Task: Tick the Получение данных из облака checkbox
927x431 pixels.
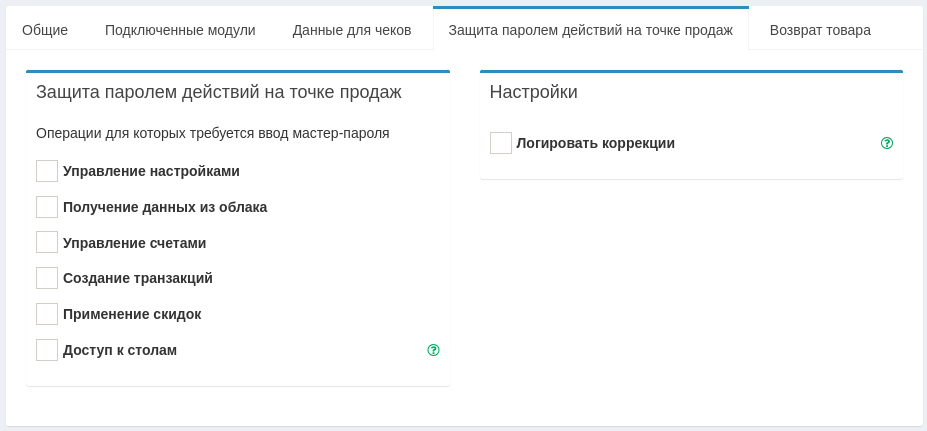Action: (47, 207)
